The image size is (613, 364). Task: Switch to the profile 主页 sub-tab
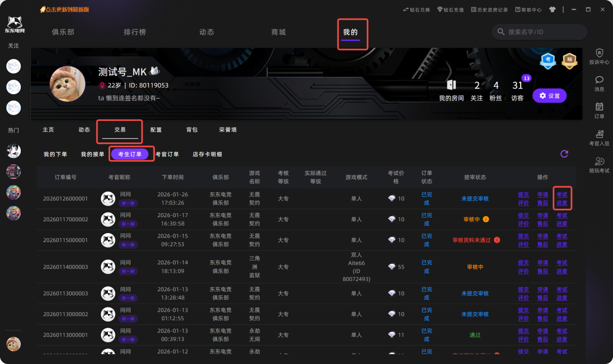pos(48,130)
